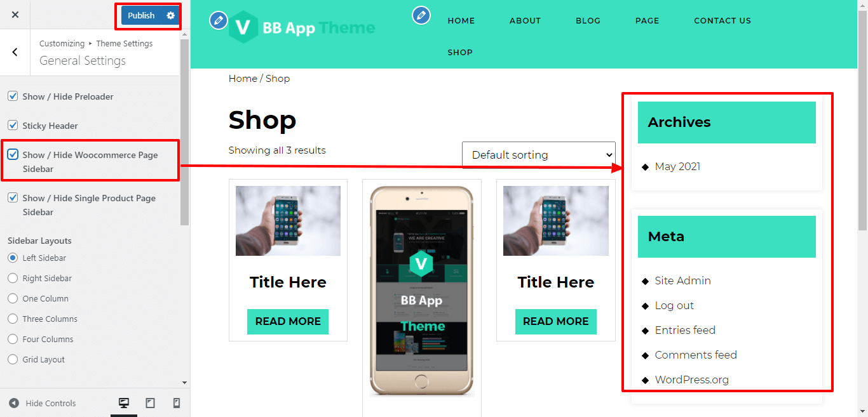
Task: Collapse panel with Hide Controls arrow icon
Action: (14, 403)
